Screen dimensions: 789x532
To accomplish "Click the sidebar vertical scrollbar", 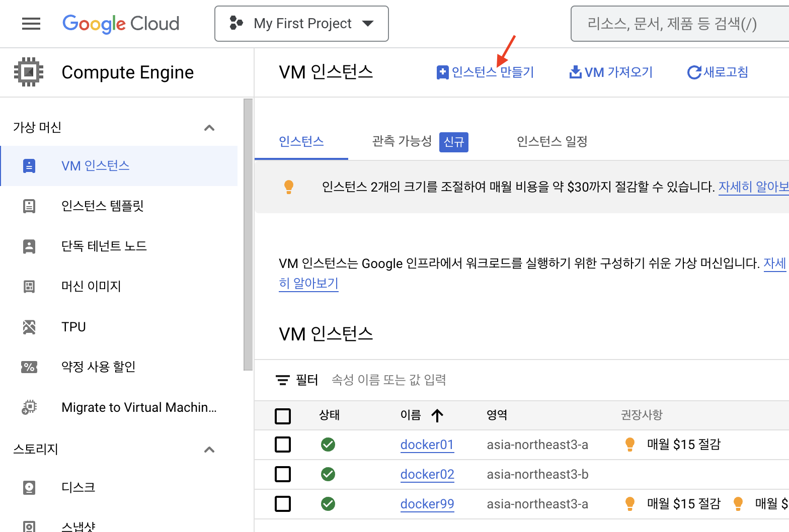I will (248, 234).
